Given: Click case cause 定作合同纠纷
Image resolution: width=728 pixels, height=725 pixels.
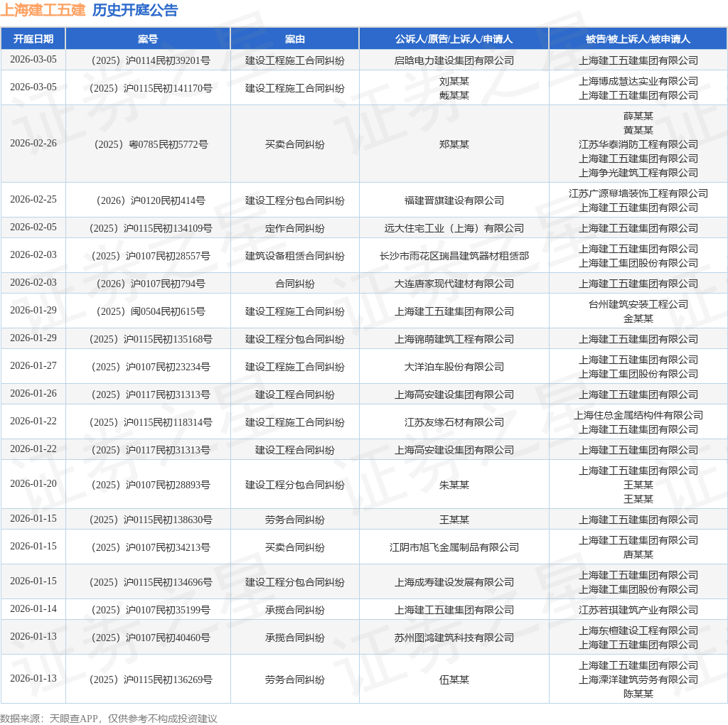Looking at the screenshot, I should [x=295, y=228].
